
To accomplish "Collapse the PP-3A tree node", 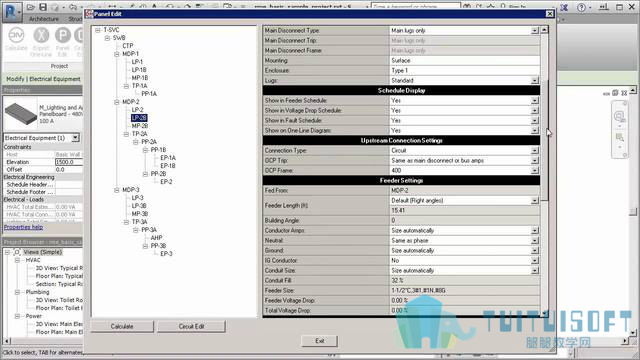I will [136, 230].
